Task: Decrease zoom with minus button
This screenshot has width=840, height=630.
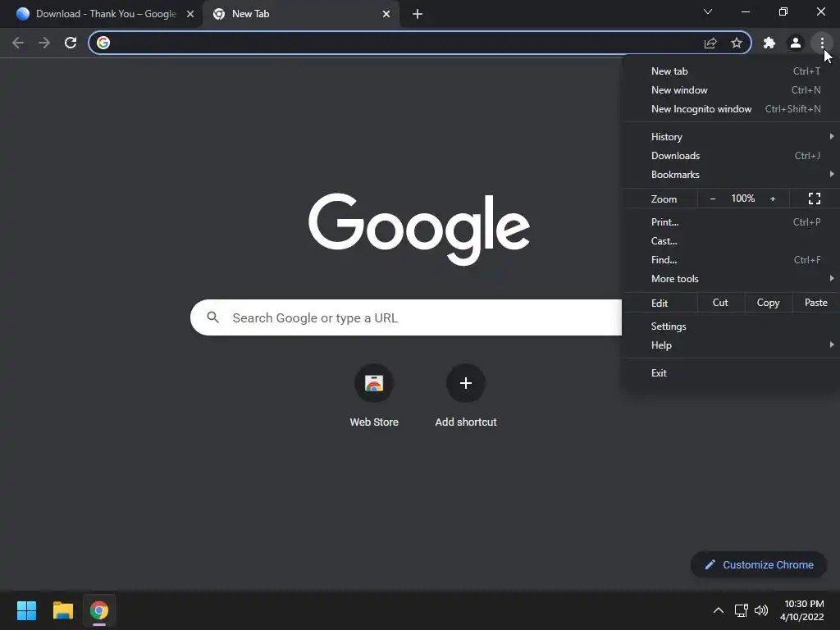Action: [x=713, y=199]
